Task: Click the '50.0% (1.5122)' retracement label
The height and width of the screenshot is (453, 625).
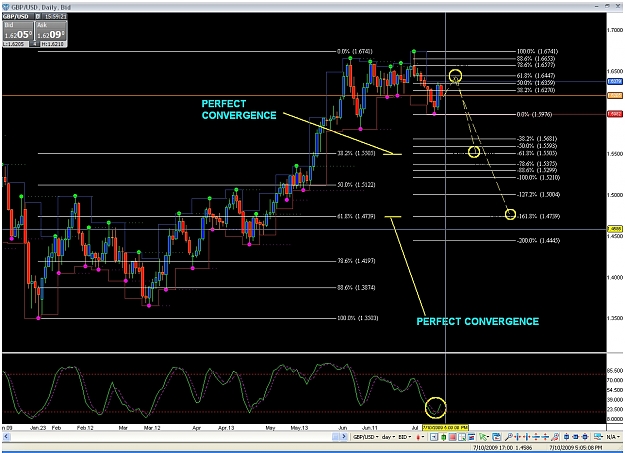Action: pyautogui.click(x=356, y=185)
